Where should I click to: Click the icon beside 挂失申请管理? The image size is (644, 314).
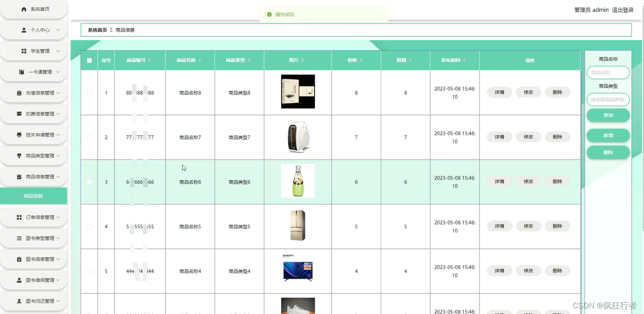tap(19, 135)
